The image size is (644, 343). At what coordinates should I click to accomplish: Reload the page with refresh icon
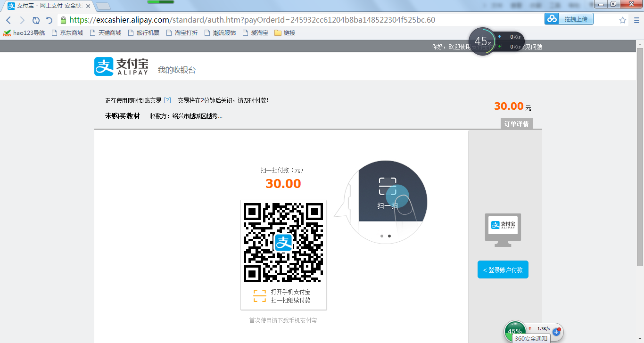click(x=36, y=20)
